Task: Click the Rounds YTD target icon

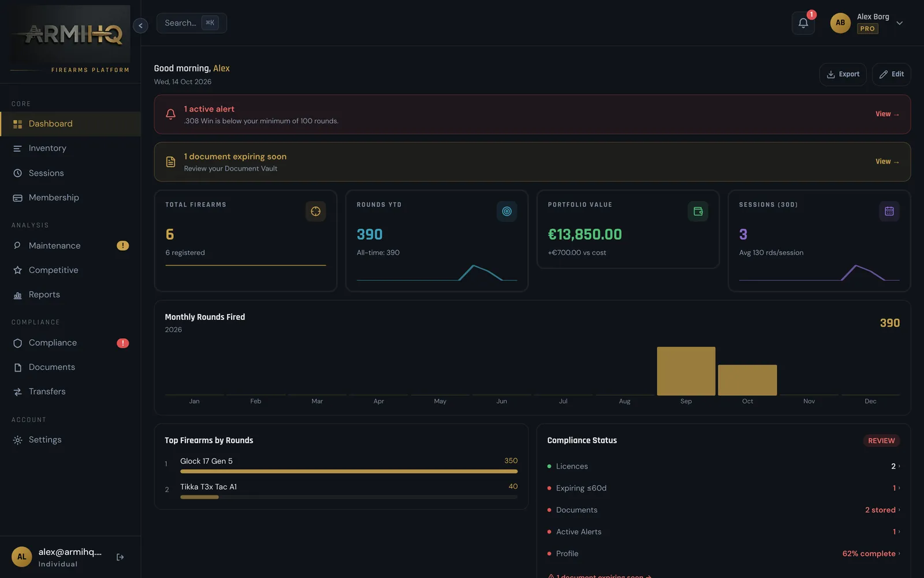Action: [x=506, y=212]
